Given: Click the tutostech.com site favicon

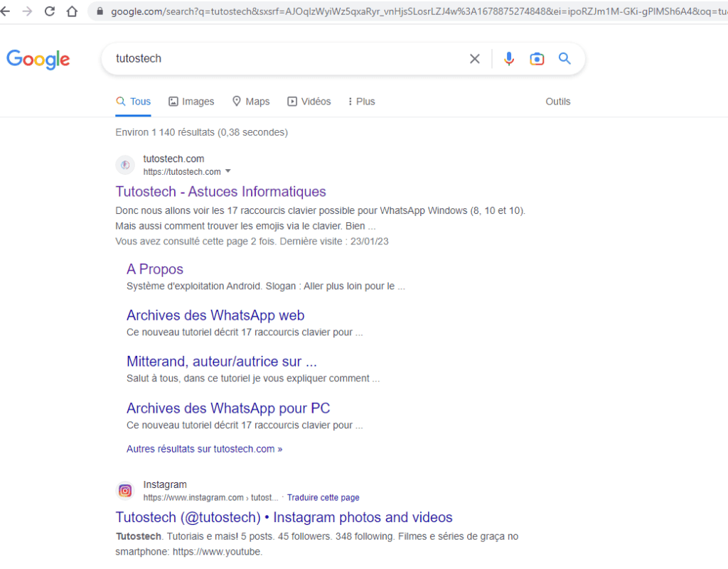Looking at the screenshot, I should coord(125,165).
